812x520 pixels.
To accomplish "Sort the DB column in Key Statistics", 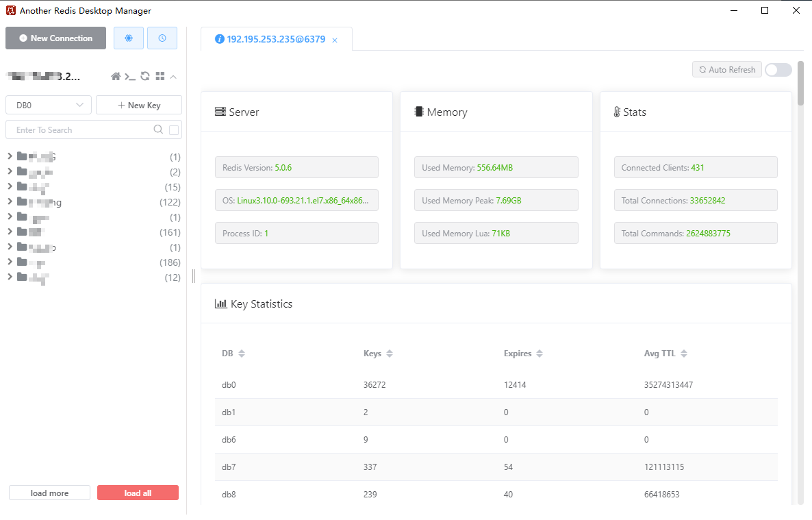I will [x=241, y=354].
